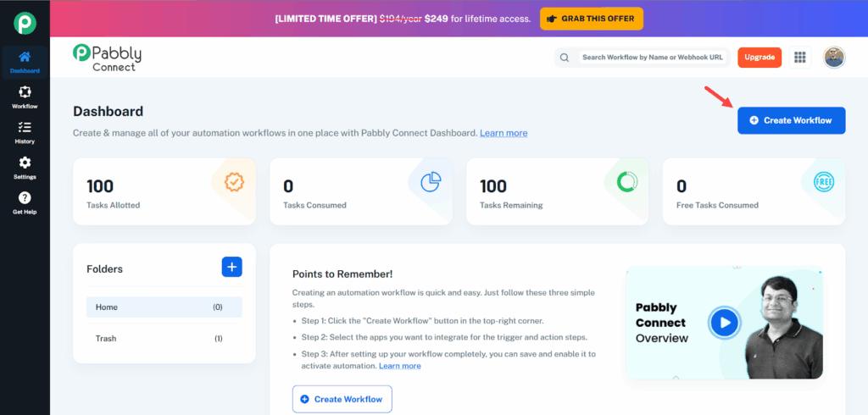Click the orange Upgrade button
The width and height of the screenshot is (868, 415).
(759, 58)
